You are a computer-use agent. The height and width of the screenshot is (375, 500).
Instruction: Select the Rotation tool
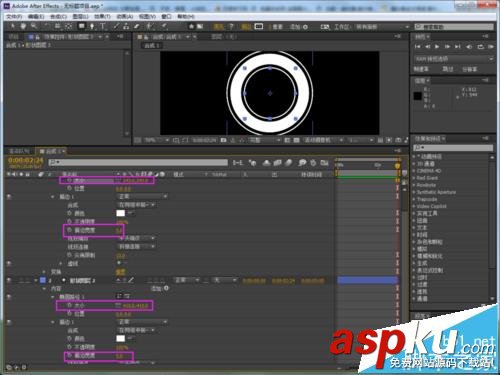point(46,26)
